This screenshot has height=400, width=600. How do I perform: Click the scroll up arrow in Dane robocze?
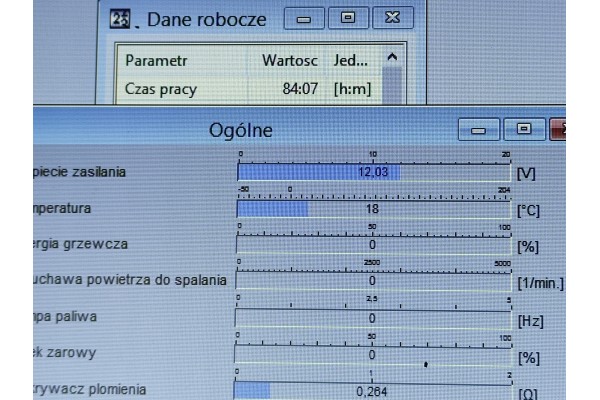point(392,57)
